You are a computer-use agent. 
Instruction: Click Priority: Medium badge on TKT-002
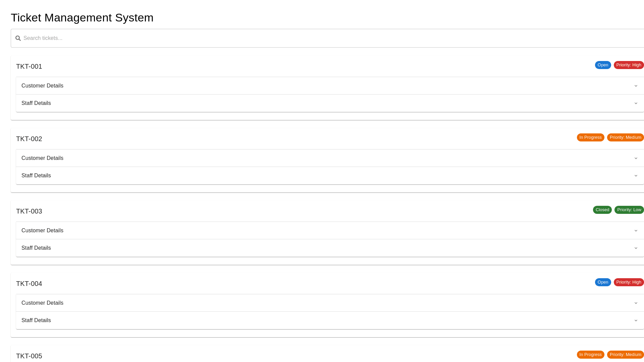pyautogui.click(x=625, y=137)
